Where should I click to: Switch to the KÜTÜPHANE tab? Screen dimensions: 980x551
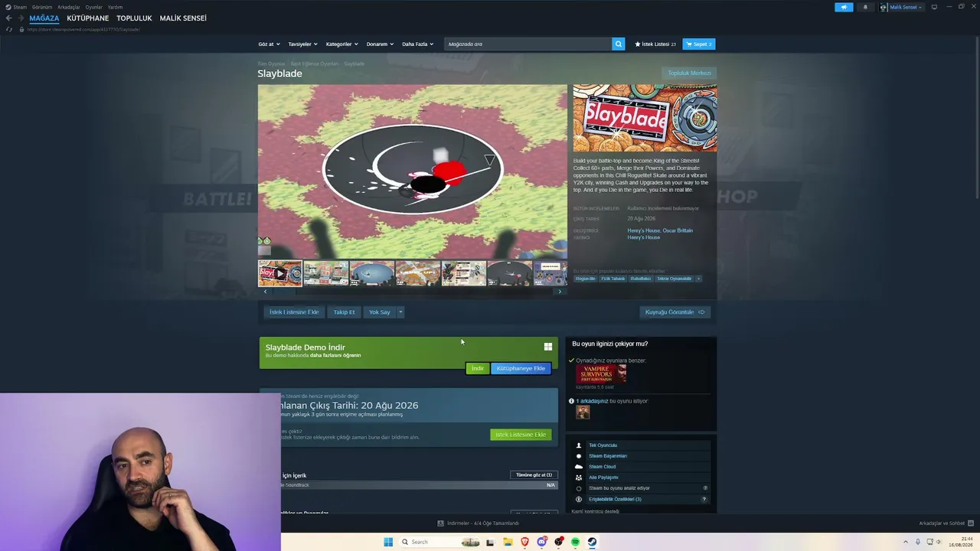click(x=88, y=18)
